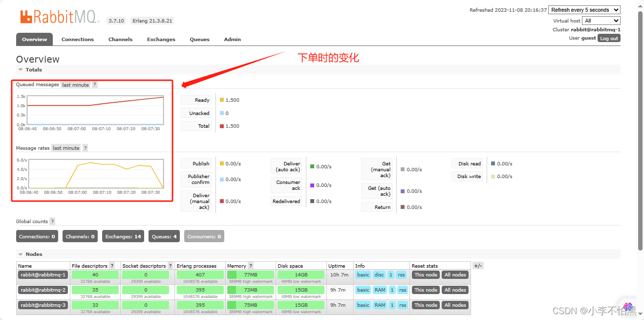Click the RAM info tag on rabbitmq-2
This screenshot has width=644, height=320.
[x=380, y=290]
